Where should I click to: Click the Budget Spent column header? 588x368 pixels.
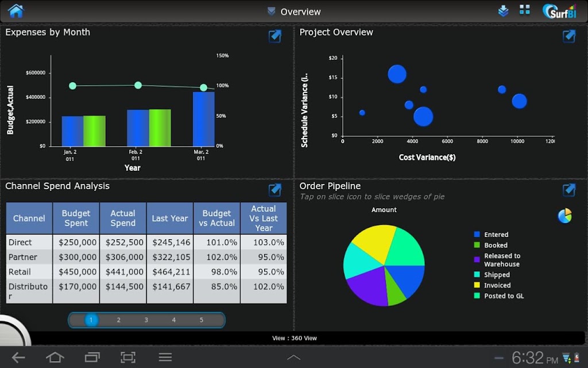pos(76,218)
